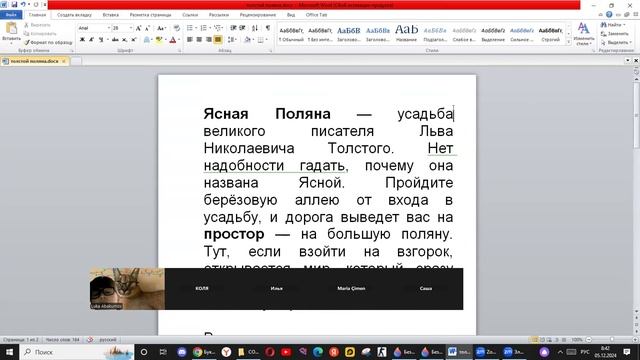Click the Cut (Вырезать) command
The width and height of the screenshot is (640, 360).
point(37,25)
